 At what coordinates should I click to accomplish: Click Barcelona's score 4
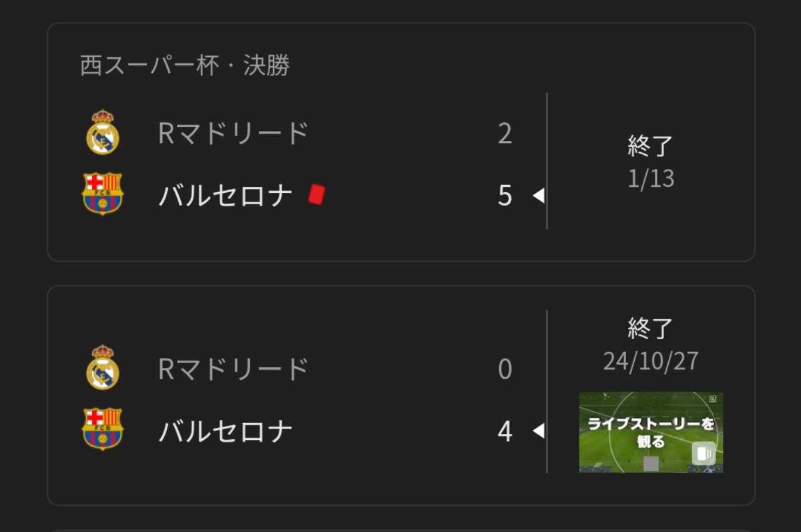505,431
